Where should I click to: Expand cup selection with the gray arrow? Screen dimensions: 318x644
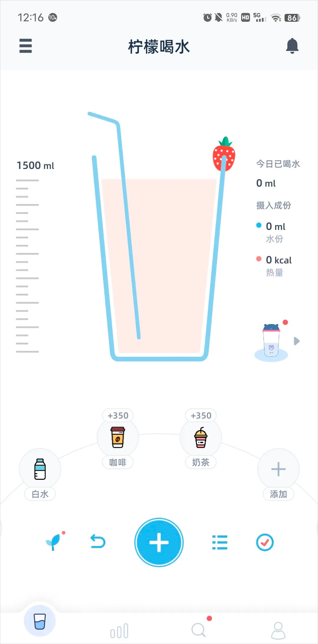click(x=297, y=341)
